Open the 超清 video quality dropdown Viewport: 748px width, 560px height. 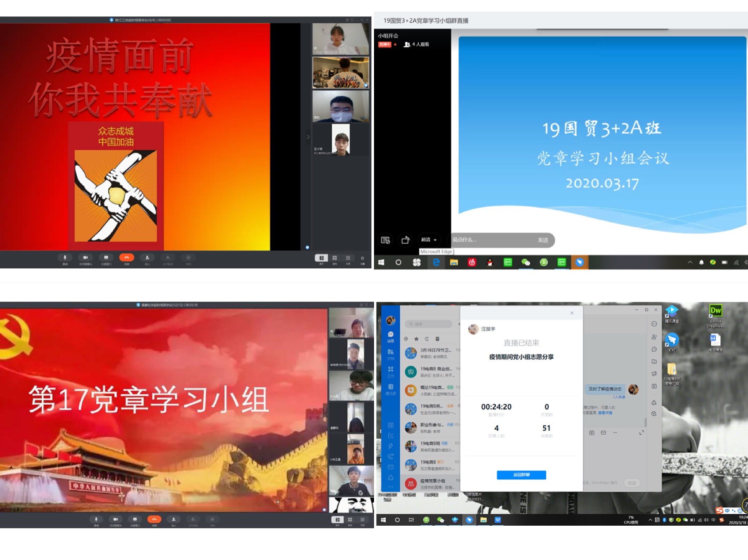pos(429,240)
